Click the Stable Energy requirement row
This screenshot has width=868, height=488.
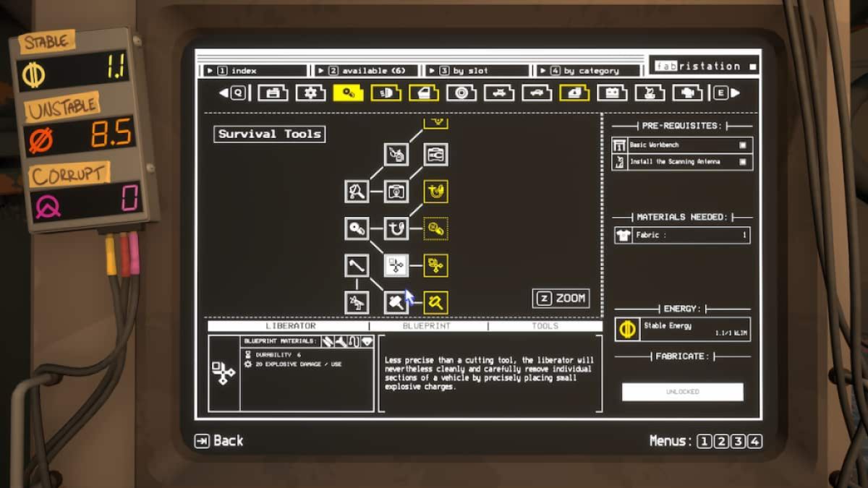(683, 330)
